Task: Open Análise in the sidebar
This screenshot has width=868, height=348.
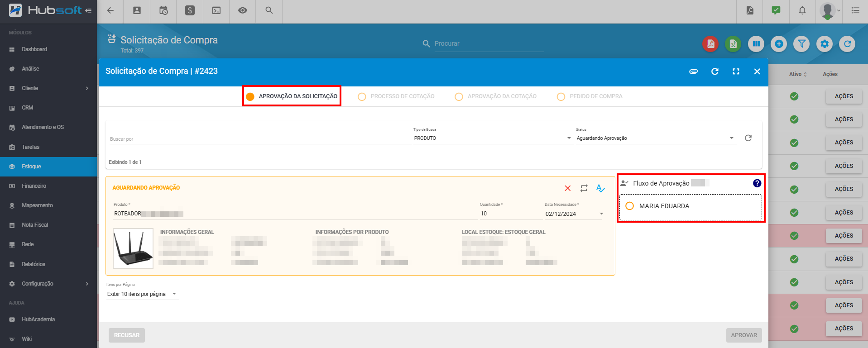Action: pos(48,69)
